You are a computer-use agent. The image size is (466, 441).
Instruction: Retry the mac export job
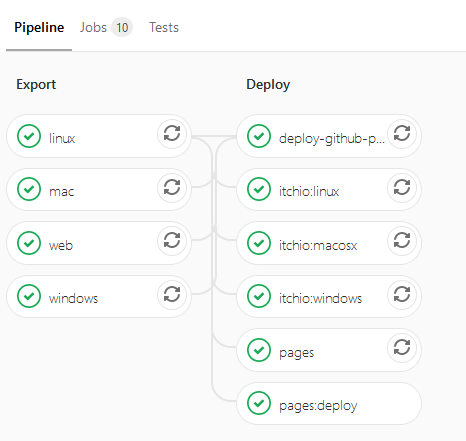coord(172,187)
